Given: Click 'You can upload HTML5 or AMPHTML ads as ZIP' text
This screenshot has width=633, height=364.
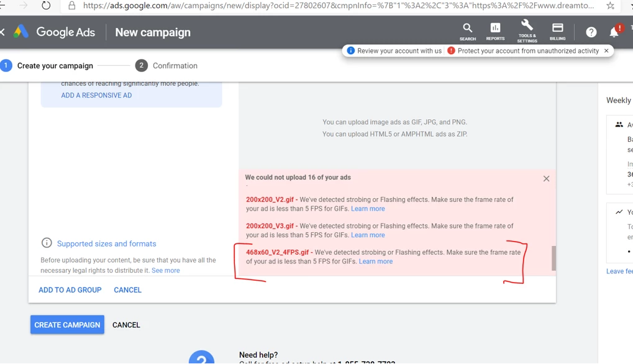Looking at the screenshot, I should (x=395, y=134).
